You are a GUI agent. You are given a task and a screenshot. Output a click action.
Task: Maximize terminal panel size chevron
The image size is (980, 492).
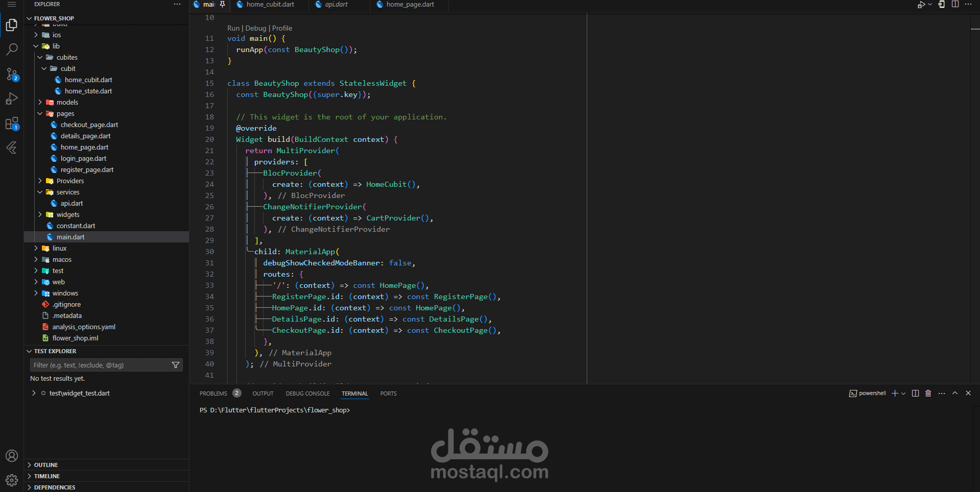click(x=955, y=393)
